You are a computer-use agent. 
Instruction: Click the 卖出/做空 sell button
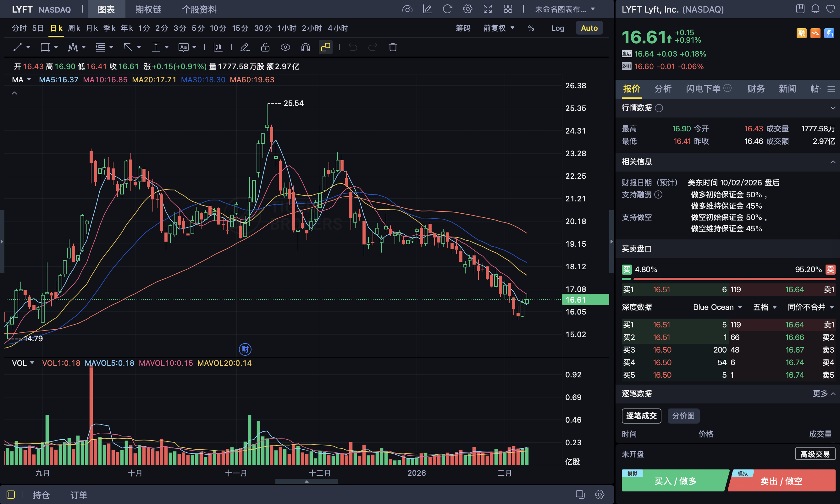click(782, 480)
